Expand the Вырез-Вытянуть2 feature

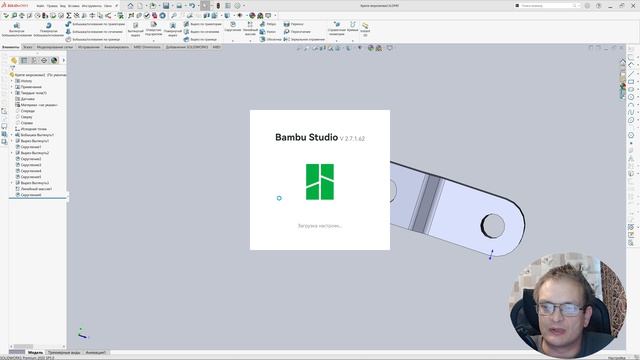pos(12,153)
